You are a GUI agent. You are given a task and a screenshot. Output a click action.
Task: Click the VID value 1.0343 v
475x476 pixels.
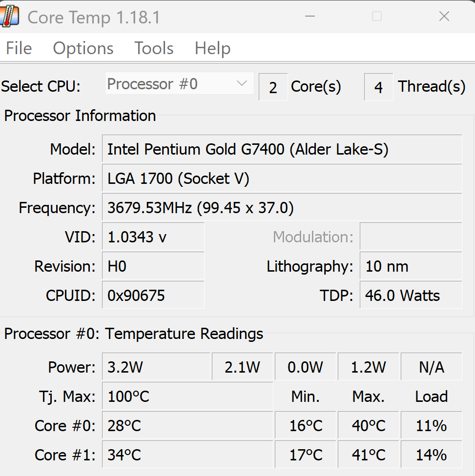pos(153,237)
